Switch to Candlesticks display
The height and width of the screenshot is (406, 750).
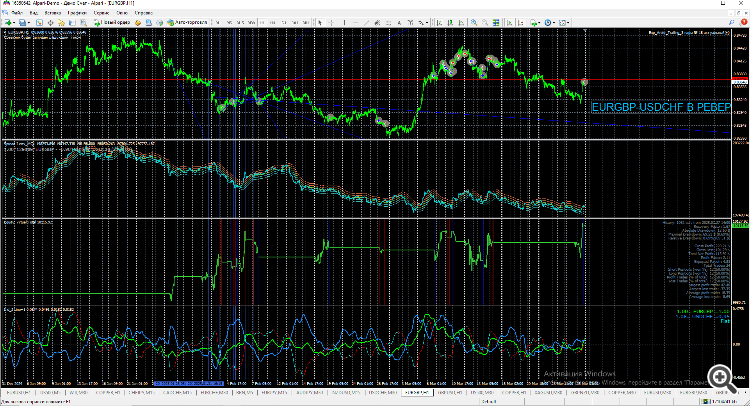pos(451,22)
